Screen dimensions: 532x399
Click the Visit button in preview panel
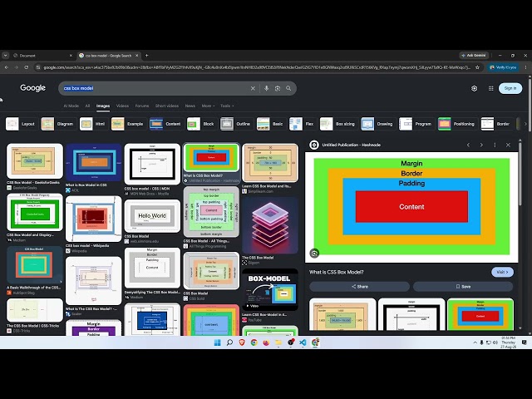(x=502, y=272)
